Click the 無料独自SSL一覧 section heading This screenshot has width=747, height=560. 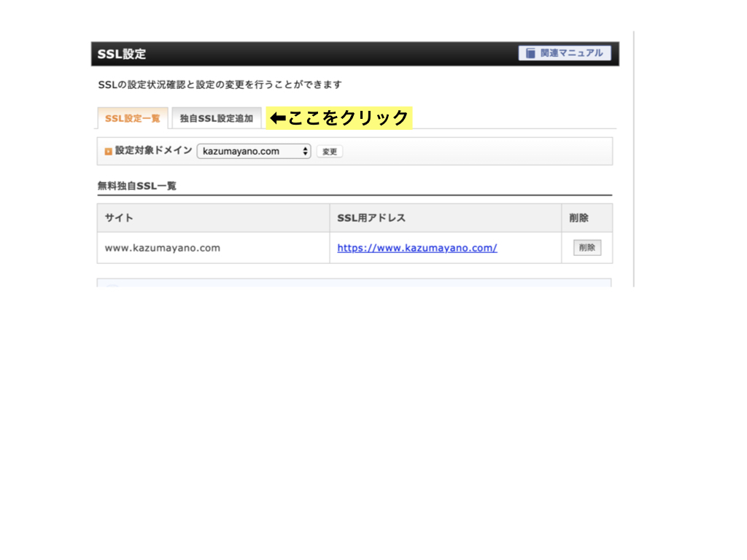[x=136, y=186]
